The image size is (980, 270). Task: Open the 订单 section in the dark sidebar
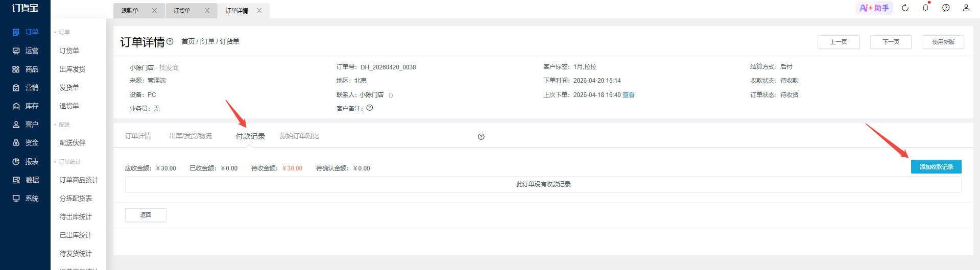pos(26,32)
